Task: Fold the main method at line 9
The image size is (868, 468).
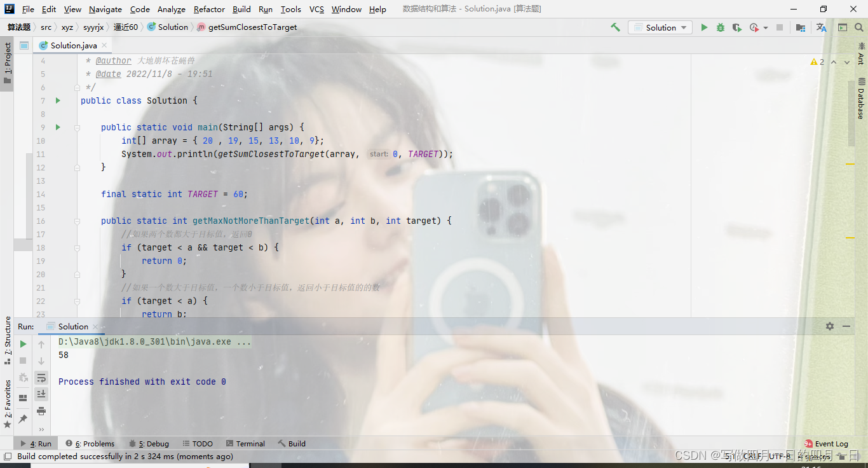Action: 77,127
